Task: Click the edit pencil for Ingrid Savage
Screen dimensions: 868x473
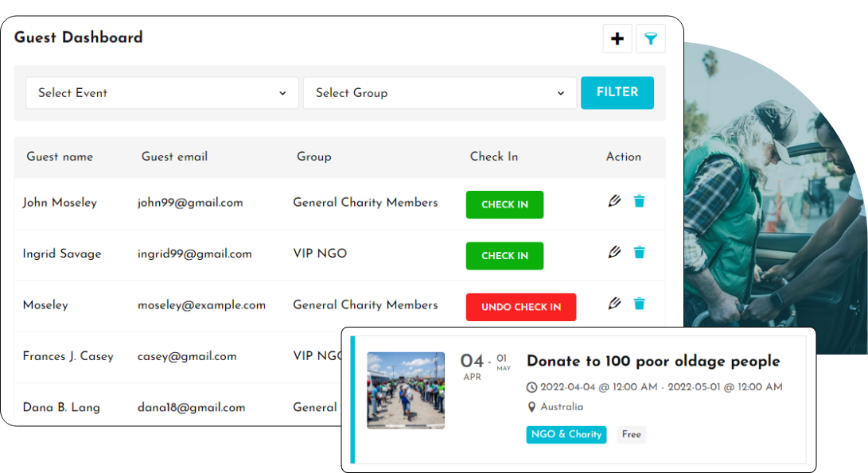Action: pyautogui.click(x=613, y=252)
